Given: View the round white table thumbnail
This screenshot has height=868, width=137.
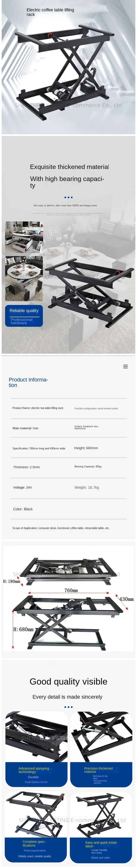Looking at the screenshot, I should click(x=24, y=278).
